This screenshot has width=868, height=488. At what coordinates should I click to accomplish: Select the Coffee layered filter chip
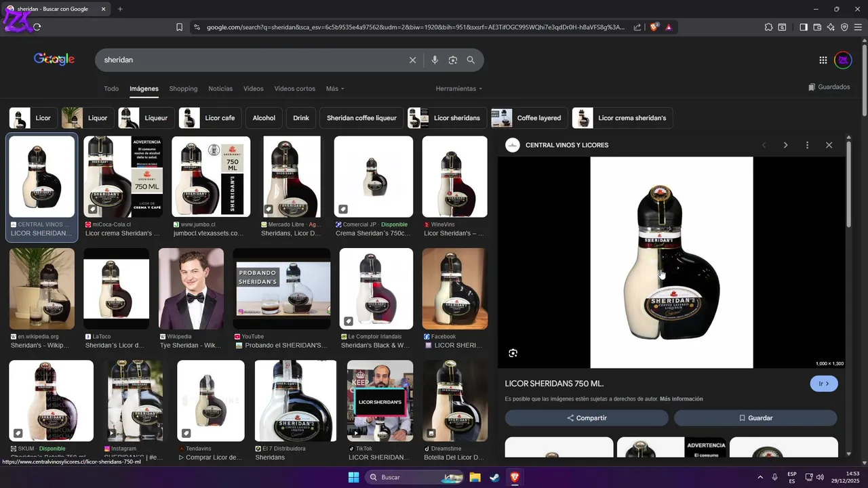[x=530, y=118]
